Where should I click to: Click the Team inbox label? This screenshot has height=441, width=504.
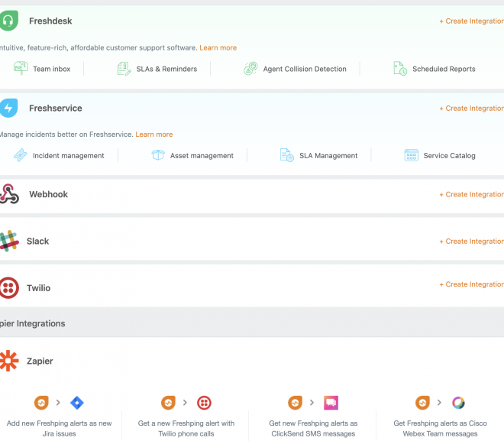(52, 69)
